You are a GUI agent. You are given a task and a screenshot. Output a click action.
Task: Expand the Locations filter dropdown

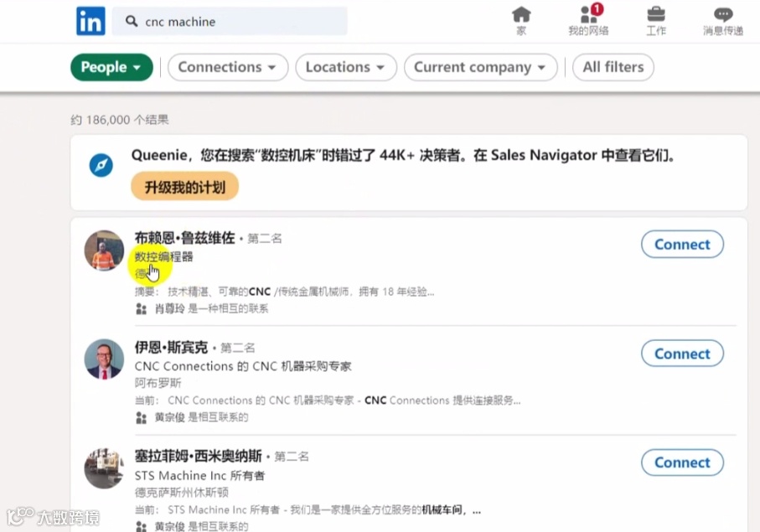(x=346, y=67)
